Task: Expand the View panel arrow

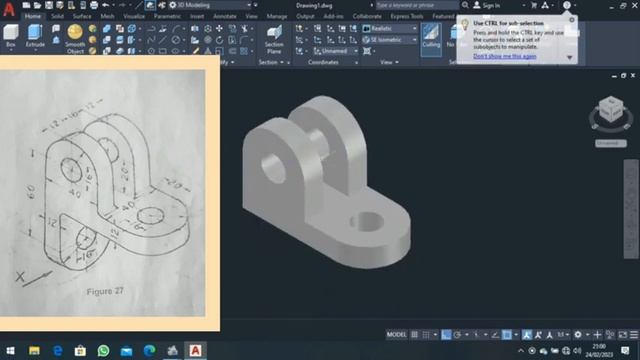Action: pyautogui.click(x=397, y=62)
